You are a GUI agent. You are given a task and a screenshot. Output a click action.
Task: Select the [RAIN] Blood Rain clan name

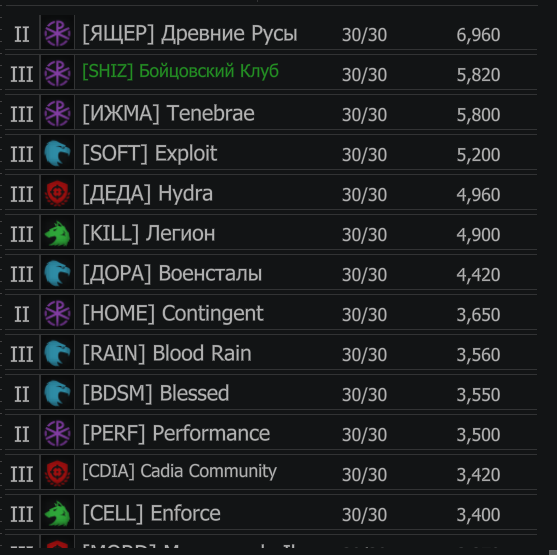pyautogui.click(x=167, y=354)
